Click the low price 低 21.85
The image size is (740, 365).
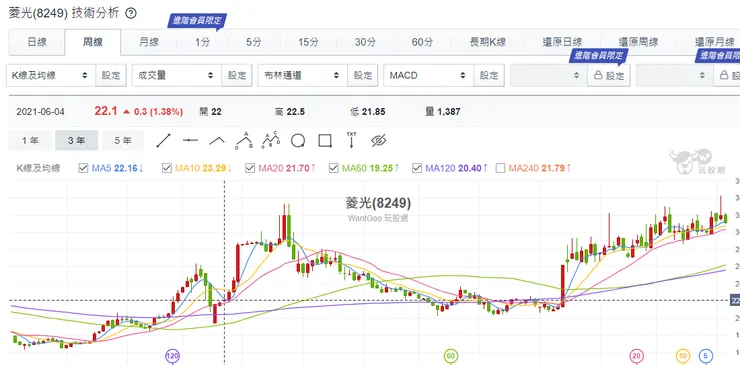point(368,112)
